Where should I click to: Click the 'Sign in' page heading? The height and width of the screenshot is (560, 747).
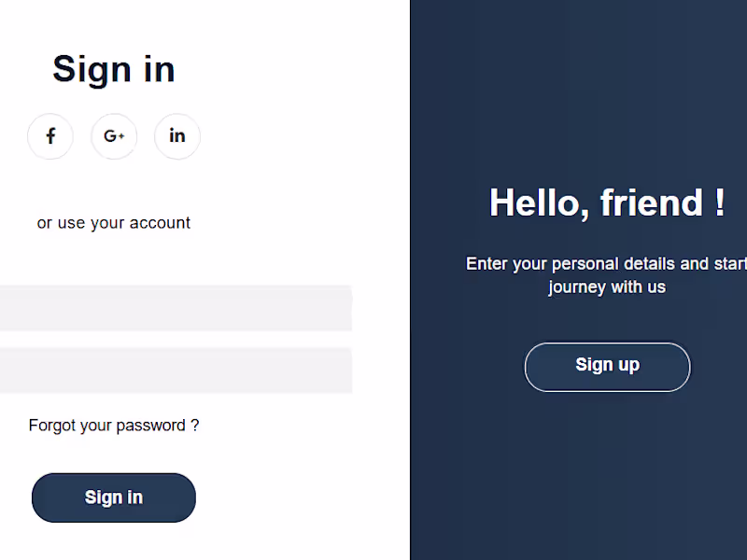click(x=114, y=69)
